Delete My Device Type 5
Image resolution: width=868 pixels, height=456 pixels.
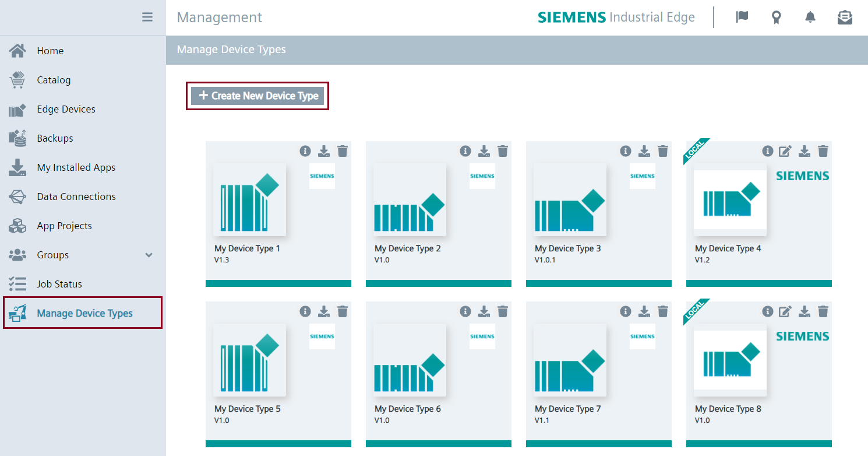[x=343, y=311]
